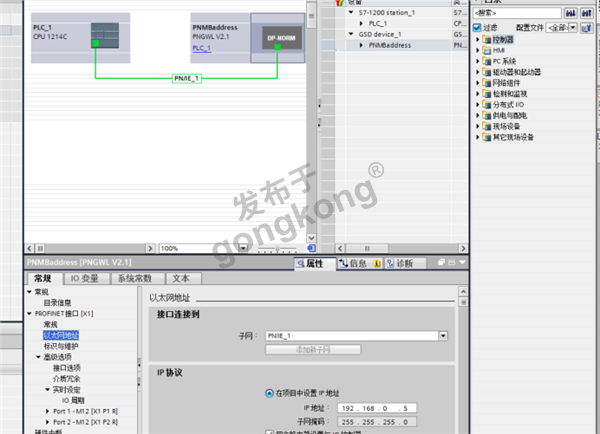Click the network view scroll-down arrow
Image resolution: width=600 pixels, height=434 pixels.
click(x=311, y=238)
